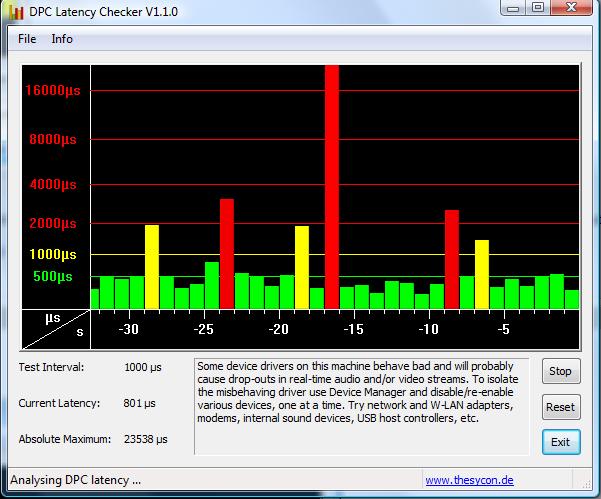Click the -15 time axis label
This screenshot has width=601, height=499.
click(x=353, y=329)
